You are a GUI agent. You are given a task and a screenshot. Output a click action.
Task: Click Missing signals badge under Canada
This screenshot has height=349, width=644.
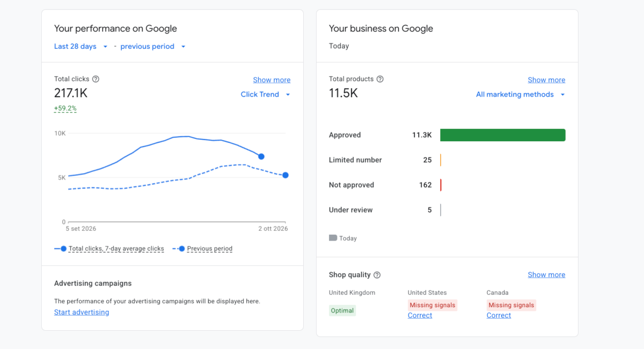click(511, 305)
